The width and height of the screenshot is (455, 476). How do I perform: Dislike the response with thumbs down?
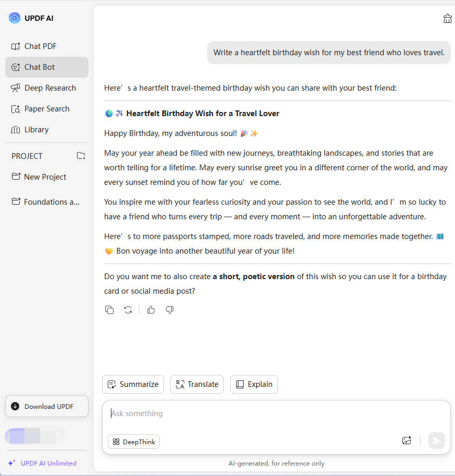(x=170, y=310)
